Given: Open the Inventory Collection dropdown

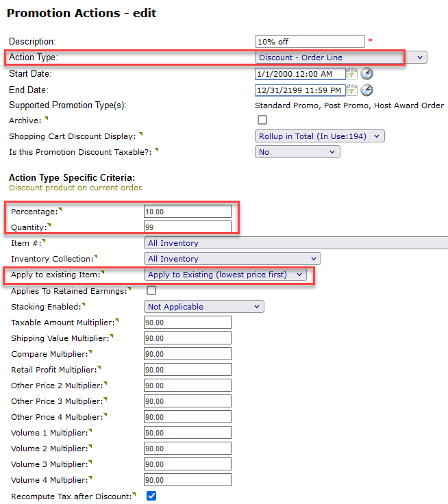Looking at the screenshot, I should click(232, 259).
